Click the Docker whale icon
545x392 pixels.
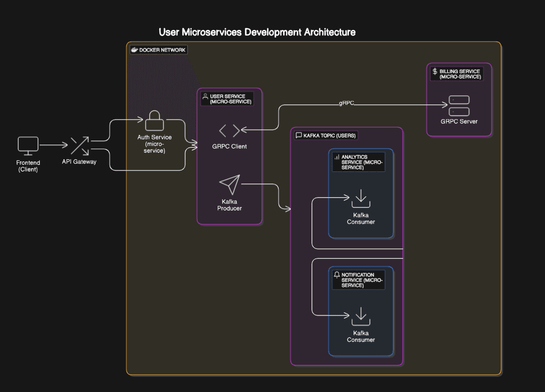pyautogui.click(x=134, y=50)
